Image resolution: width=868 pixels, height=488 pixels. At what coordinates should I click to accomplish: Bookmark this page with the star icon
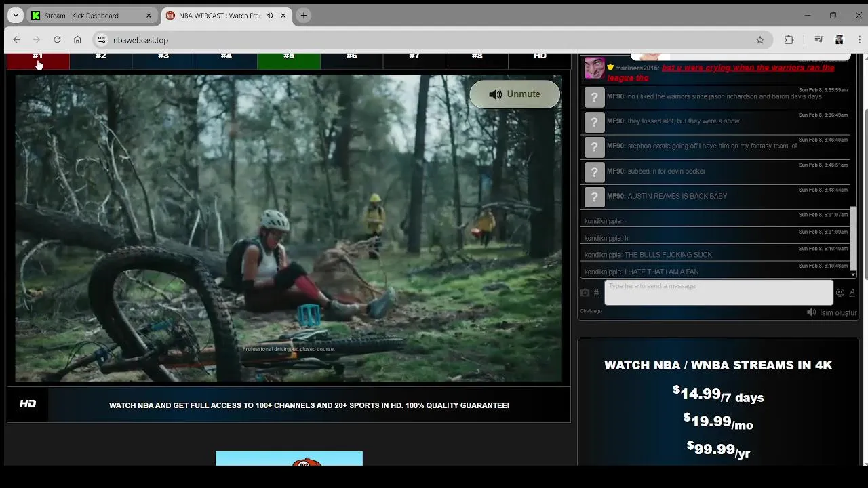click(x=760, y=40)
